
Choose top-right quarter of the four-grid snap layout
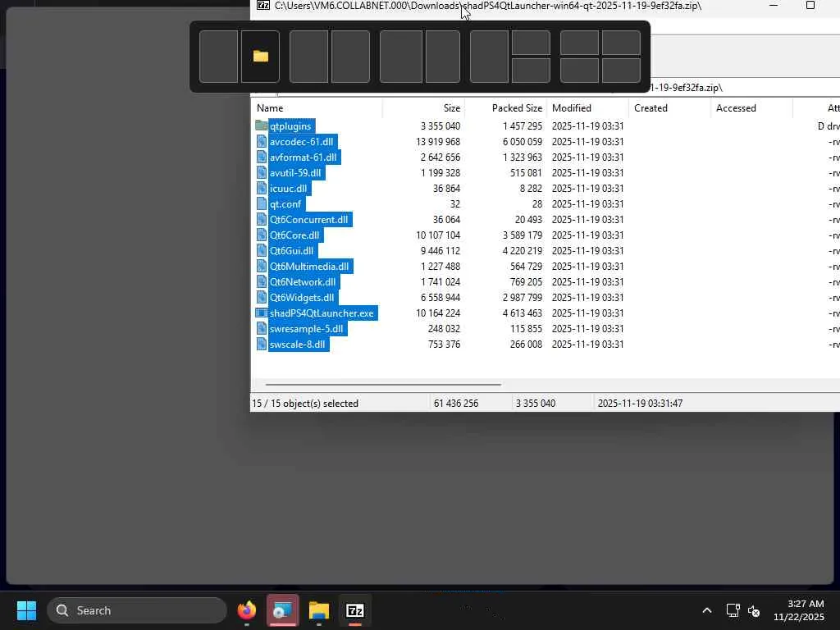coord(621,43)
